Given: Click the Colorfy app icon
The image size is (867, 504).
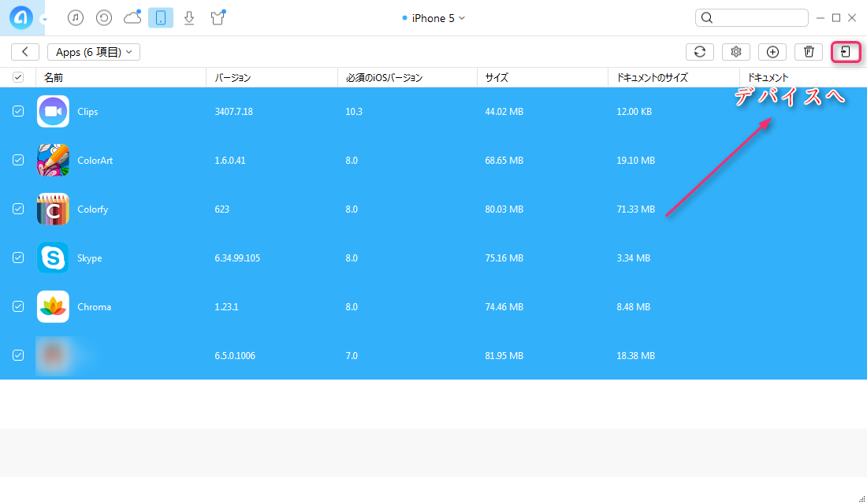Looking at the screenshot, I should (x=53, y=209).
